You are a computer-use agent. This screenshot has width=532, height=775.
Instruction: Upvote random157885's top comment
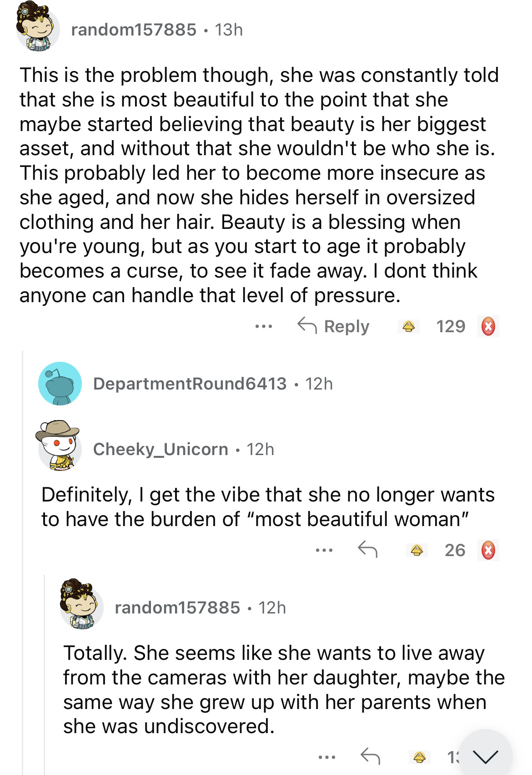[408, 326]
